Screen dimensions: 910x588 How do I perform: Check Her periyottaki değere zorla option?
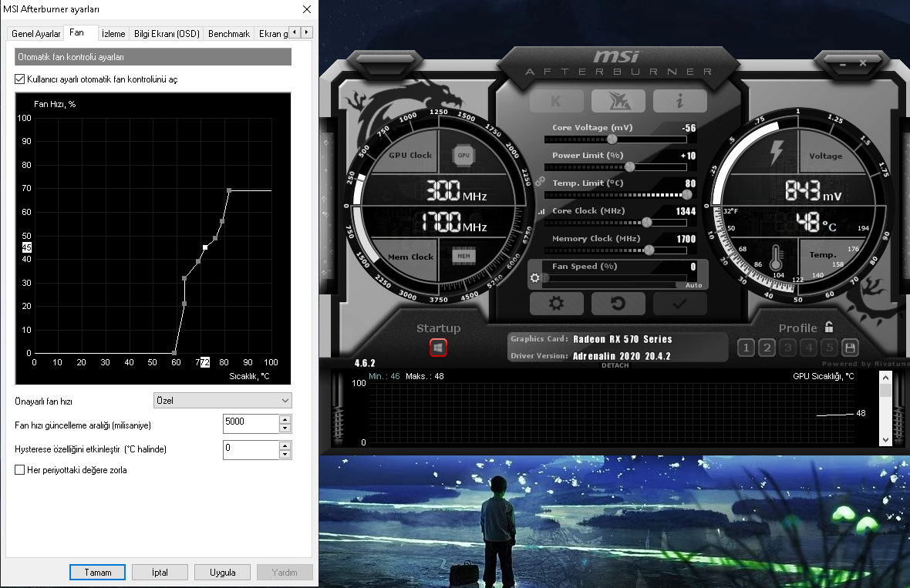(x=20, y=469)
